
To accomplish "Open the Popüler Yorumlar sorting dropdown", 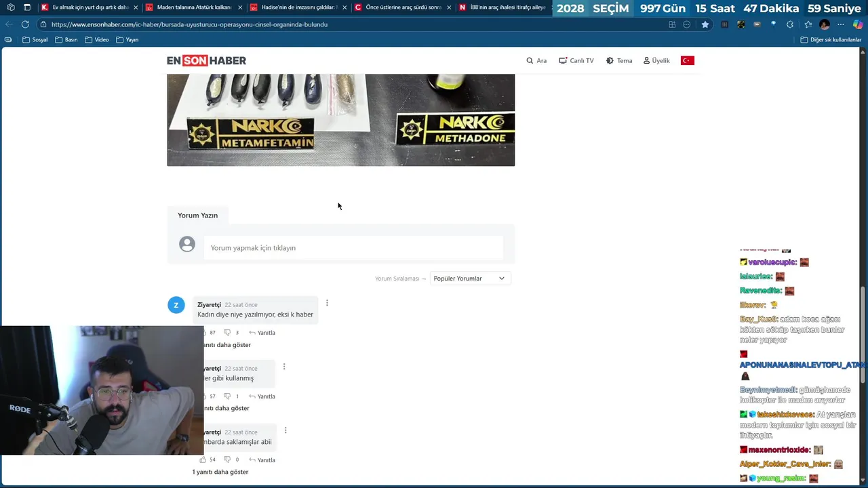I will 469,279.
